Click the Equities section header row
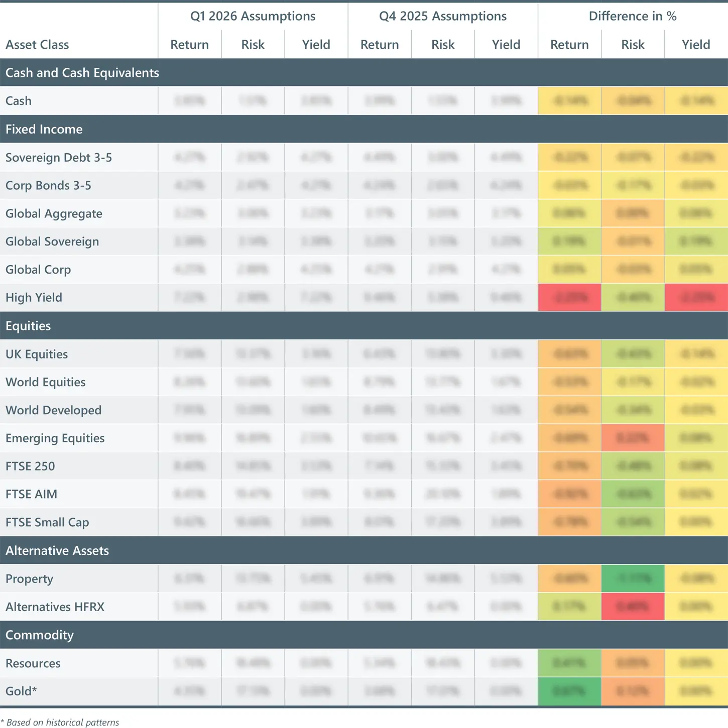The image size is (728, 728). [28, 326]
